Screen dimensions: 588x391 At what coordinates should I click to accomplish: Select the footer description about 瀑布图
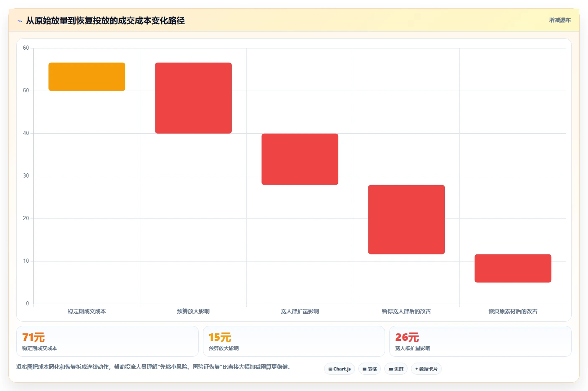pyautogui.click(x=153, y=367)
